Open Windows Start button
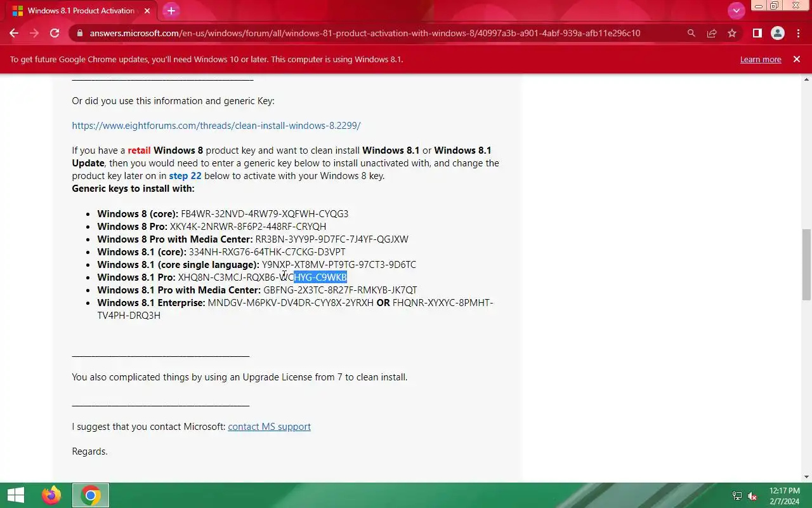This screenshot has height=508, width=812. (15, 495)
